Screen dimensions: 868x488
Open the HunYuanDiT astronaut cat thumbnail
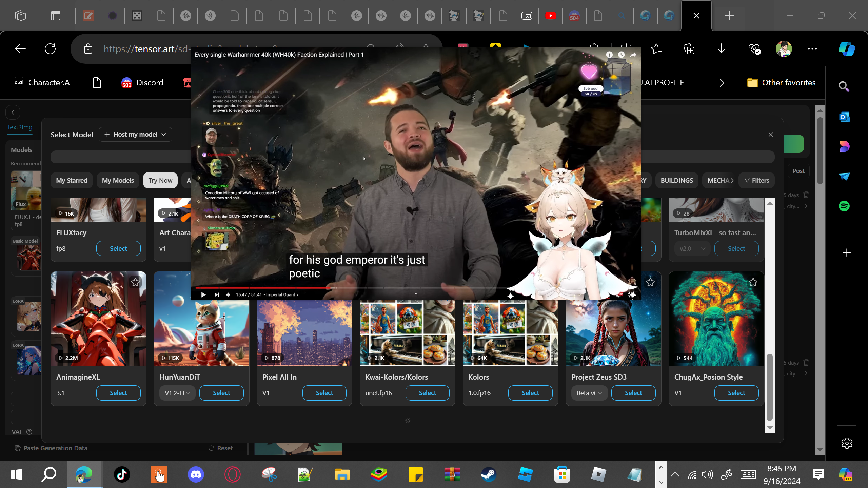(201, 332)
